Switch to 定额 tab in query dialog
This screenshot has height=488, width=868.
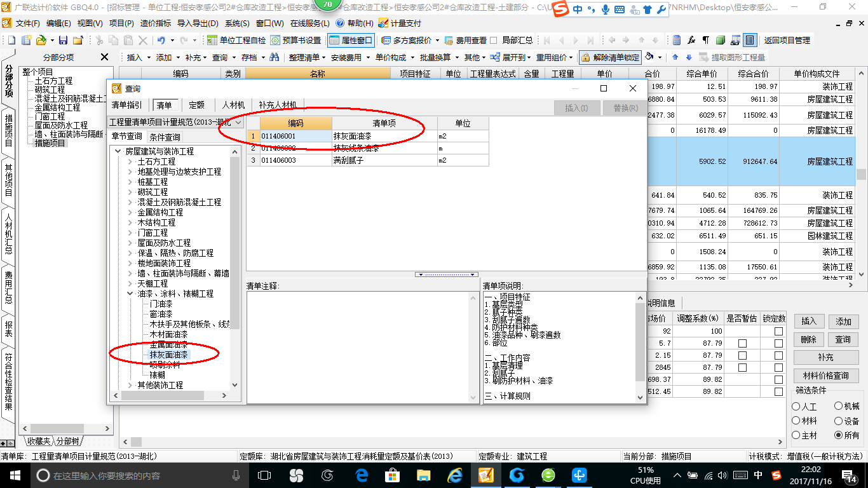pyautogui.click(x=197, y=105)
